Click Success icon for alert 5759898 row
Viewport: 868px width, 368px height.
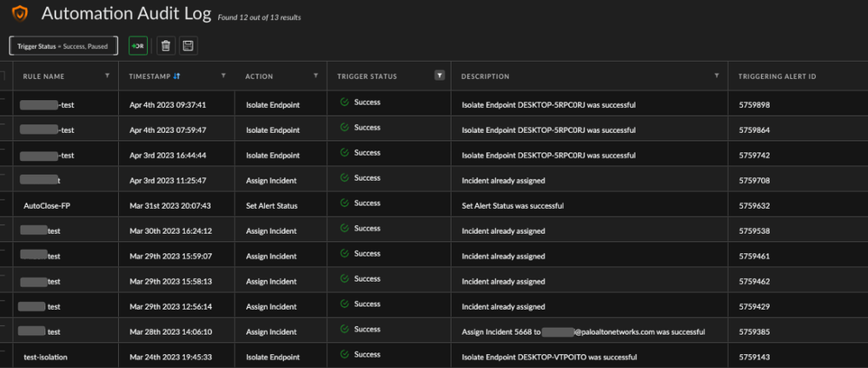345,103
